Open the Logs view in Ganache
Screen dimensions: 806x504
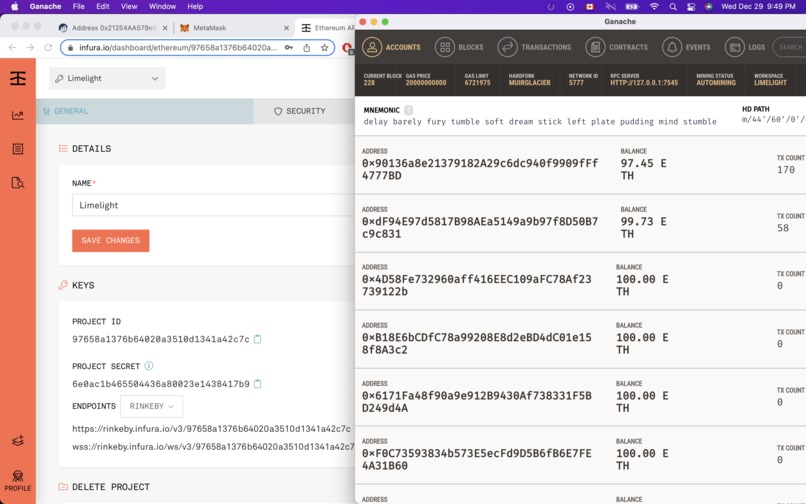click(745, 47)
